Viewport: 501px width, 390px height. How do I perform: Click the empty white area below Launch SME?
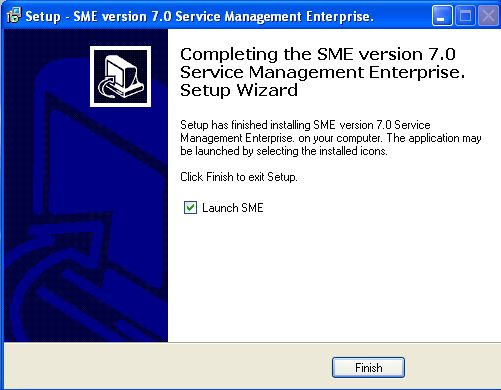(x=333, y=277)
